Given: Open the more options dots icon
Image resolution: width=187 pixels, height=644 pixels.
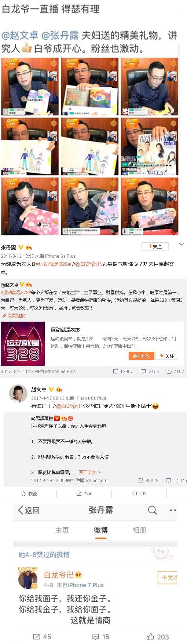Looking at the screenshot, I should click(173, 510).
